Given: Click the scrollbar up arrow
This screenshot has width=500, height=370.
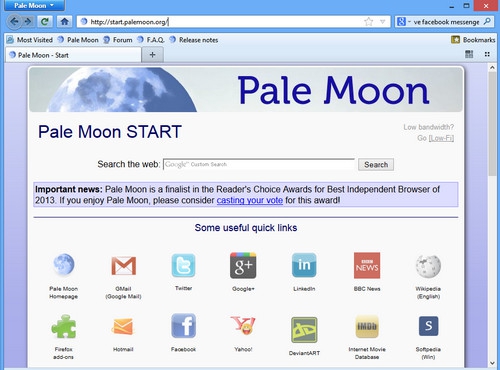Looking at the screenshot, I should coord(492,67).
